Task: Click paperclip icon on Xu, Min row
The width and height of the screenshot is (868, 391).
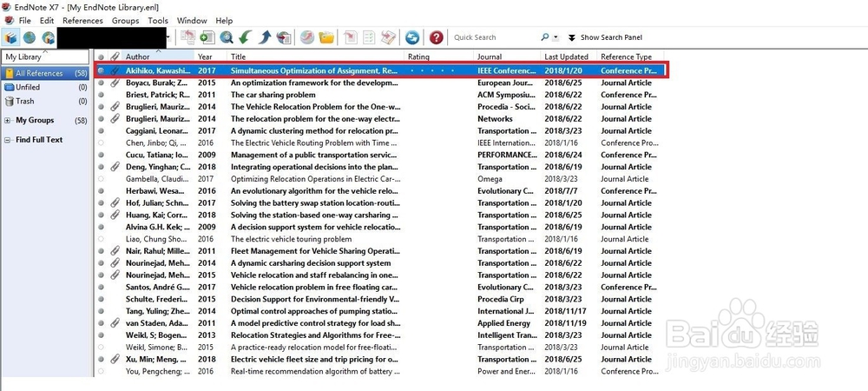Action: [115, 359]
